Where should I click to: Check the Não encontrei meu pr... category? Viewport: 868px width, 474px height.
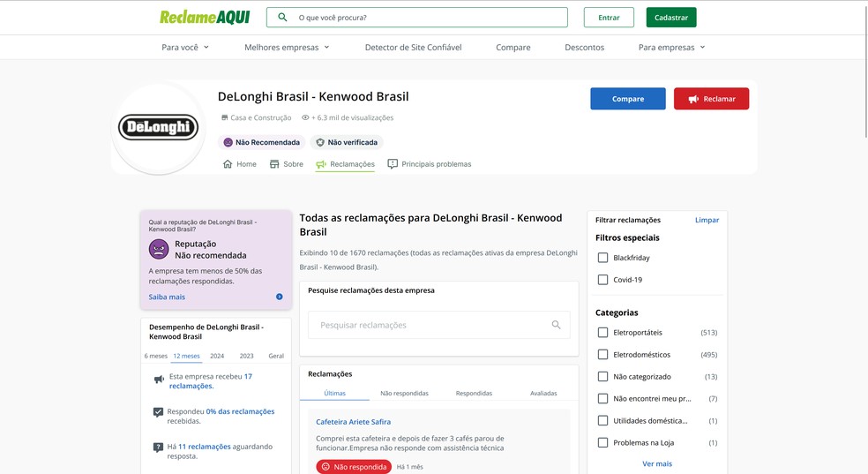602,399
